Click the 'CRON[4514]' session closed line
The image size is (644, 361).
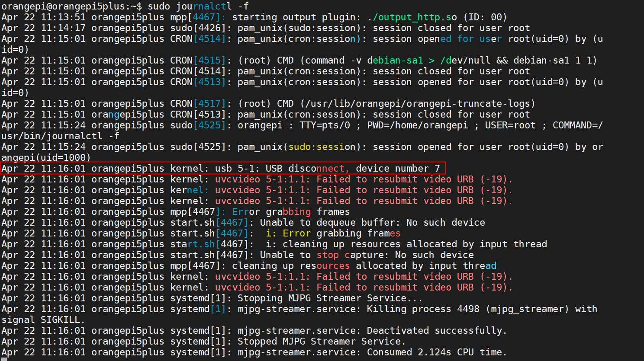point(266,71)
